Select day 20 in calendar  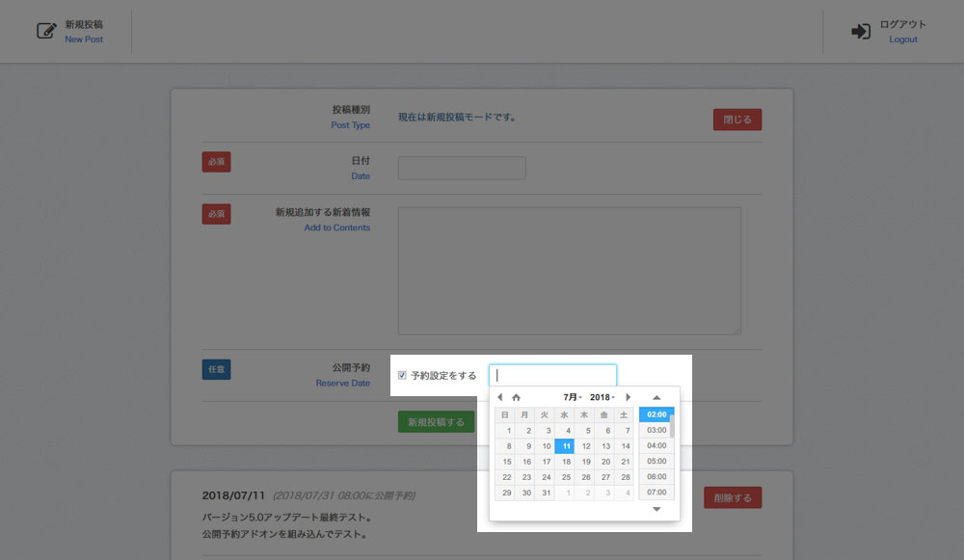tap(603, 462)
